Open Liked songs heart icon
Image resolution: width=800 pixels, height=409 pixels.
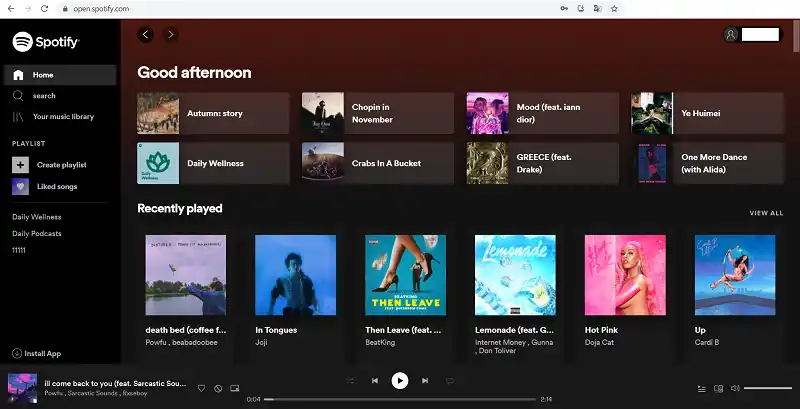point(20,187)
